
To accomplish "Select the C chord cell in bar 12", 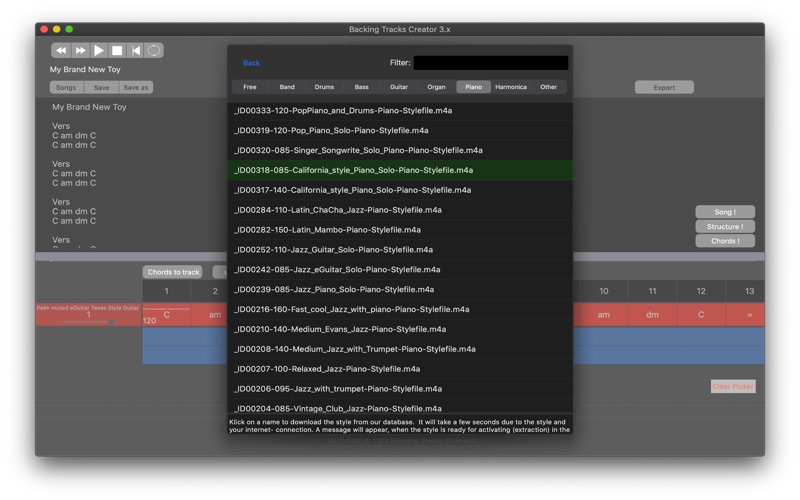I will click(701, 315).
